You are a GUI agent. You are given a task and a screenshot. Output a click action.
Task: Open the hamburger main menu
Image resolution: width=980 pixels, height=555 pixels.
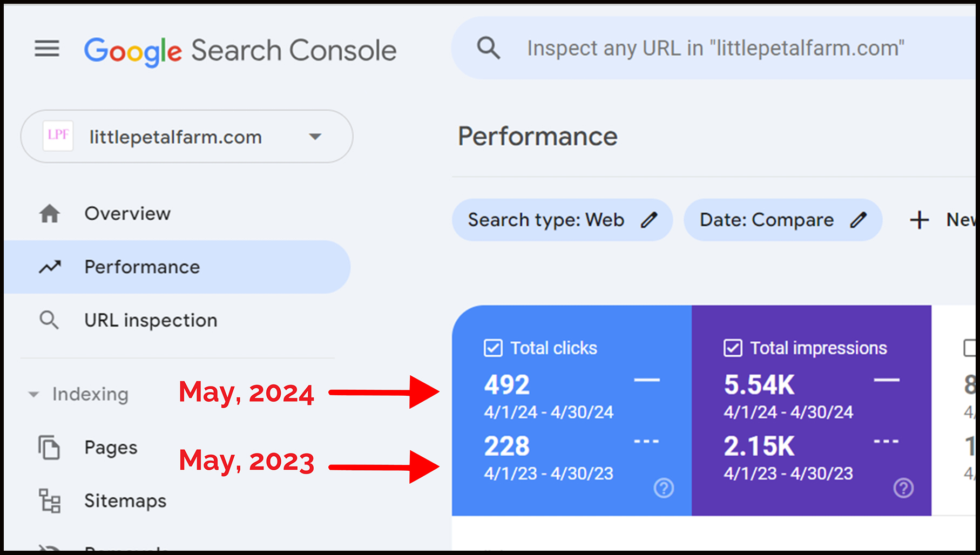tap(47, 49)
